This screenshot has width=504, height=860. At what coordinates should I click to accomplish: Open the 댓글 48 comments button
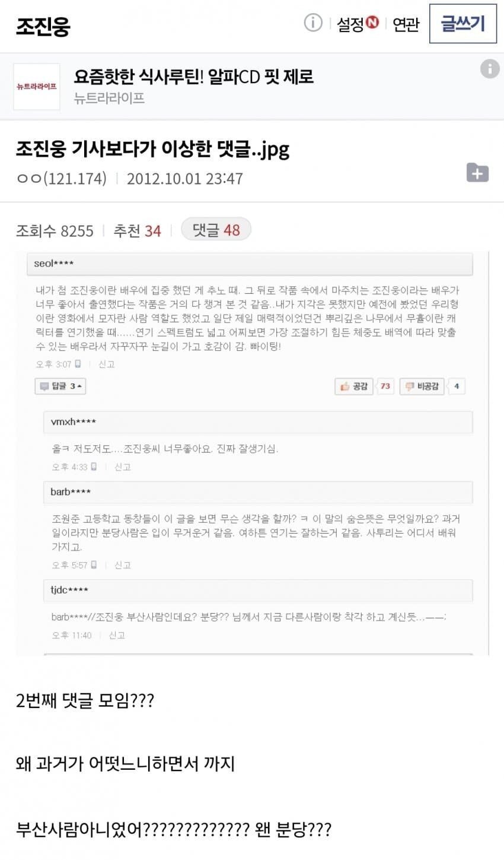click(216, 230)
